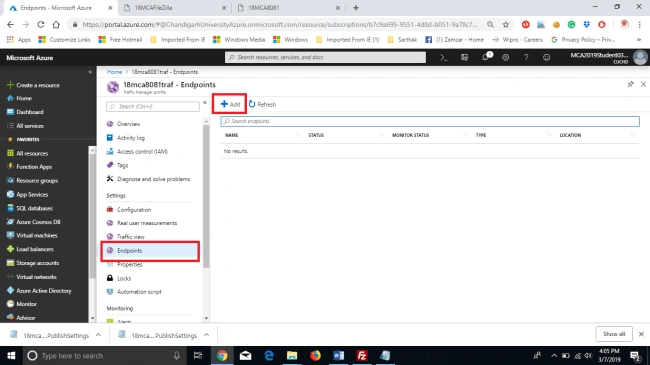Open Resource groups favorite
Viewport: 650px width, 365px height.
(x=32, y=180)
